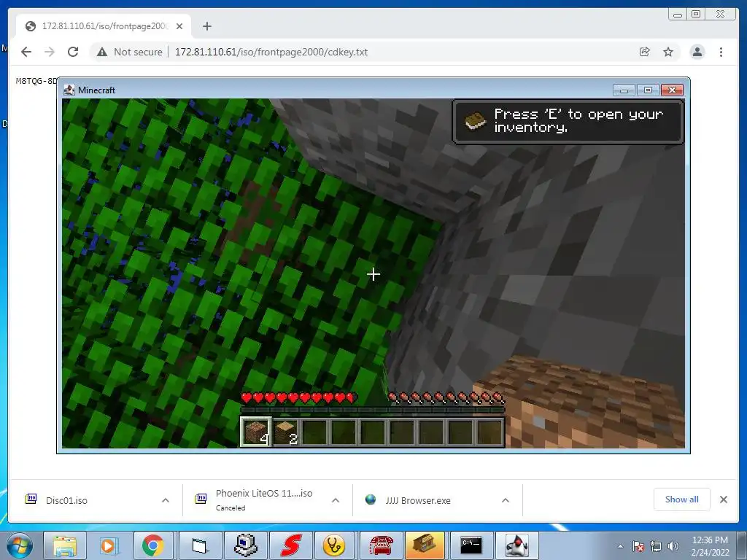Expand options for JJJJ Browser.exe download
This screenshot has height=560, width=747.
click(506, 500)
